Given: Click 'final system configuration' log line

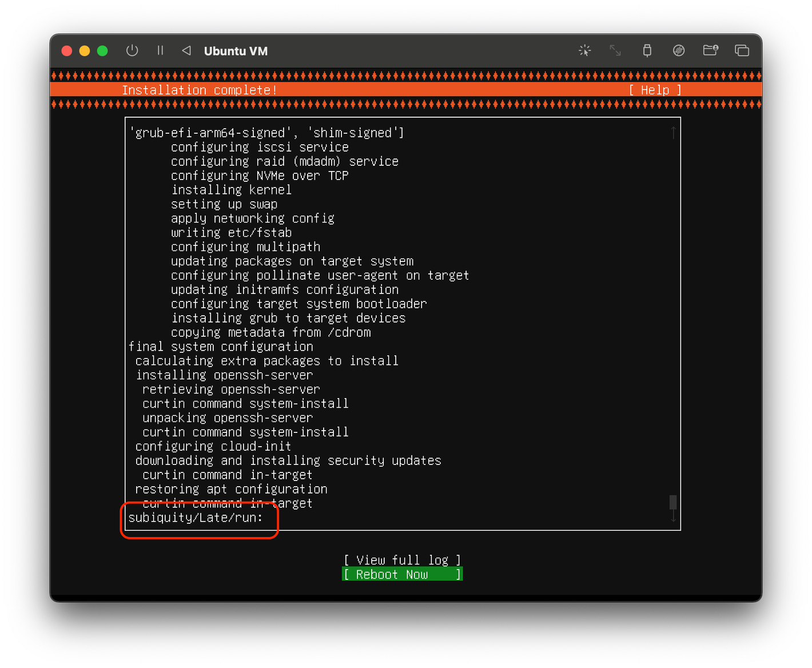Looking at the screenshot, I should point(221,347).
